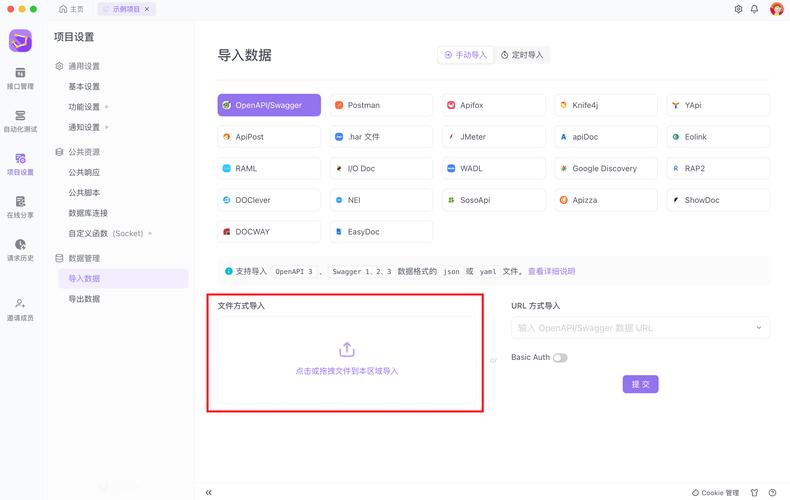This screenshot has height=500, width=790.
Task: Open the 自动化测试 sidebar icon
Action: click(x=20, y=121)
